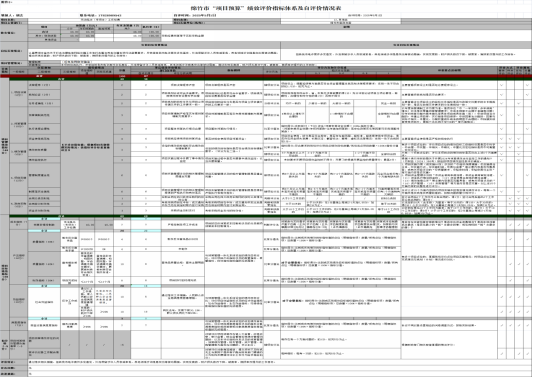Click the phone number value in the header line
This screenshot has height=378, width=533.
(109, 15)
